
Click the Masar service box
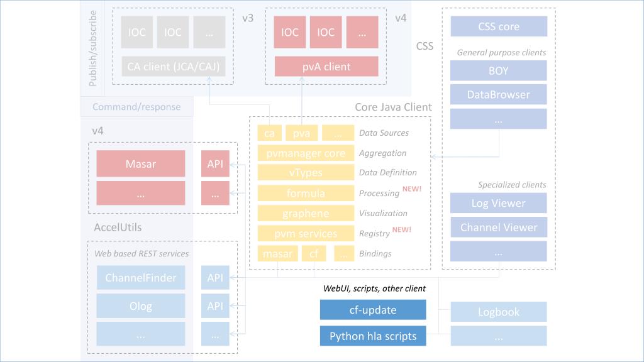(x=141, y=164)
